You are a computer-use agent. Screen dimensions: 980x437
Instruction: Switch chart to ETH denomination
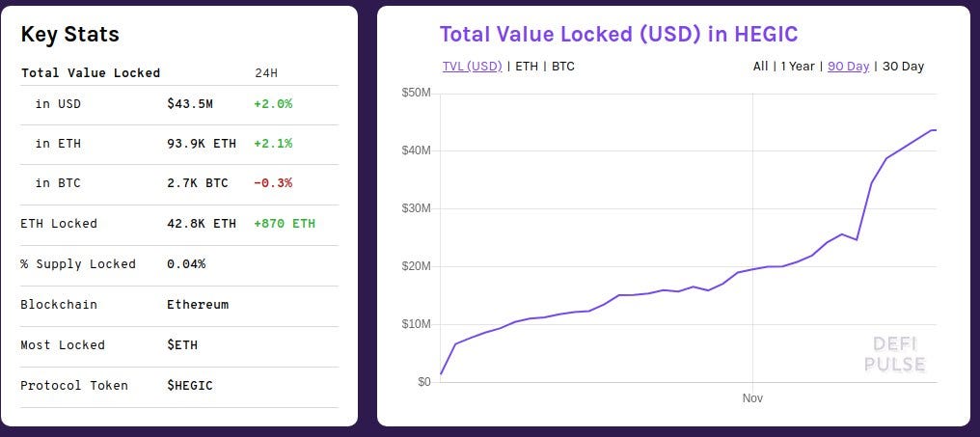pos(527,66)
